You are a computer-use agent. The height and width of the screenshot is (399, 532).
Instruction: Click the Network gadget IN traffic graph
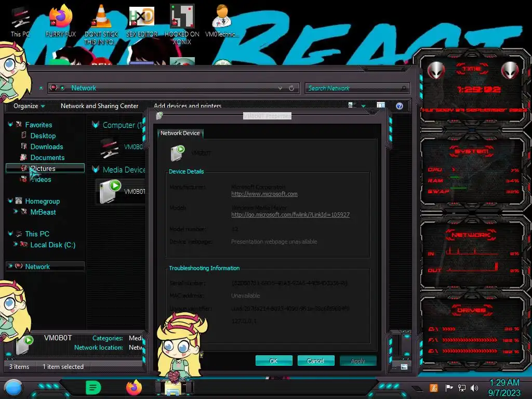(472, 251)
